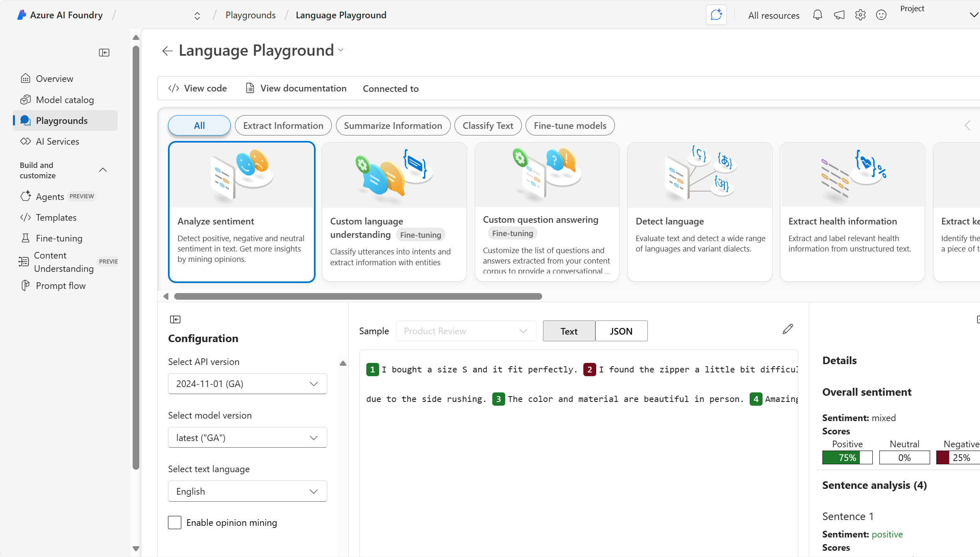Open the settings gear icon
This screenshot has width=980, height=557.
pos(860,15)
